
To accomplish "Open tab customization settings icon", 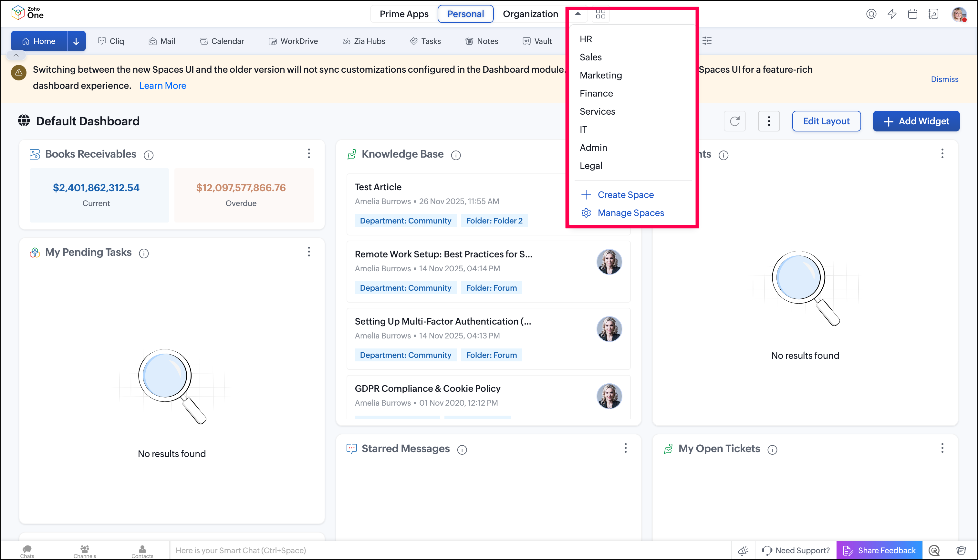I will [x=707, y=41].
